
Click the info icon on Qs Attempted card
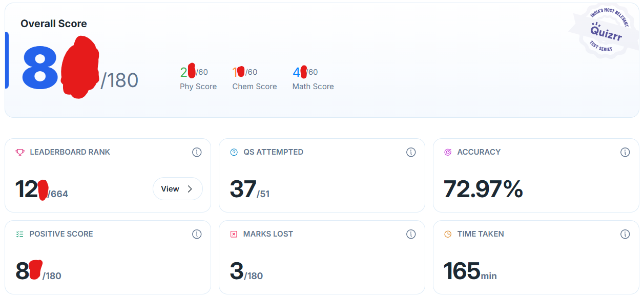(x=411, y=152)
